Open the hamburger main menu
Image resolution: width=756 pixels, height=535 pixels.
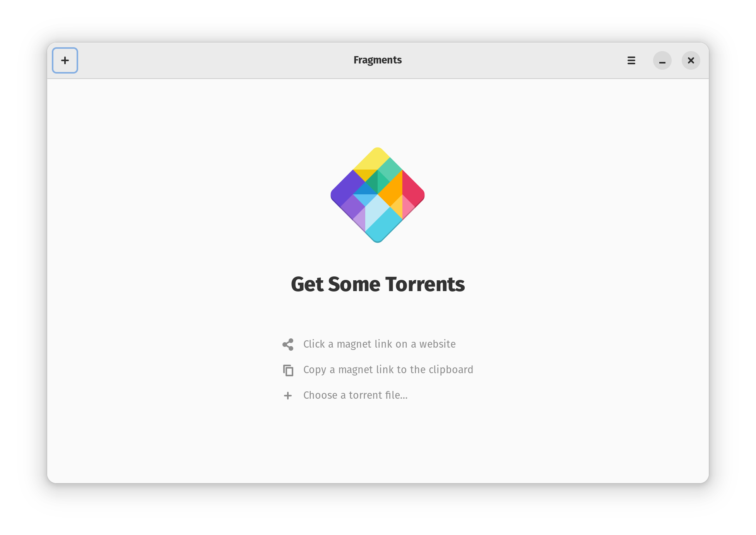(631, 60)
